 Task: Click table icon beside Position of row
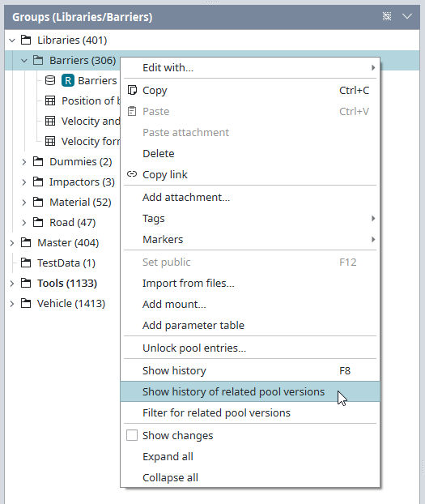click(50, 100)
